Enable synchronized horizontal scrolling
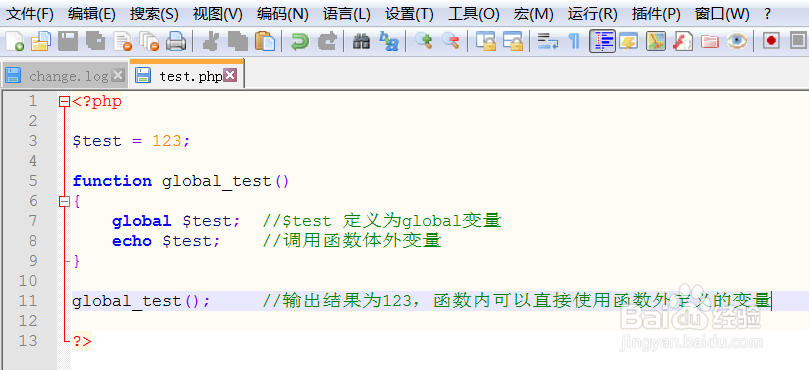Screen dimensions: 809x370 click(x=513, y=41)
